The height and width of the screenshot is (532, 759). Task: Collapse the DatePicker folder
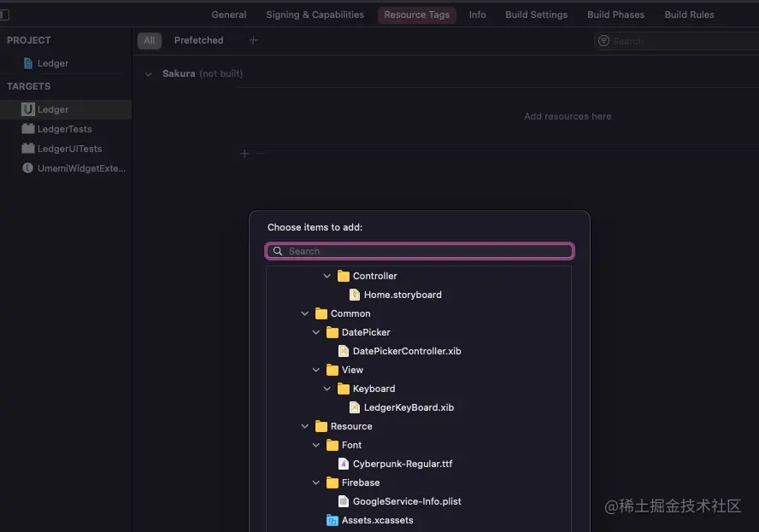coord(315,332)
